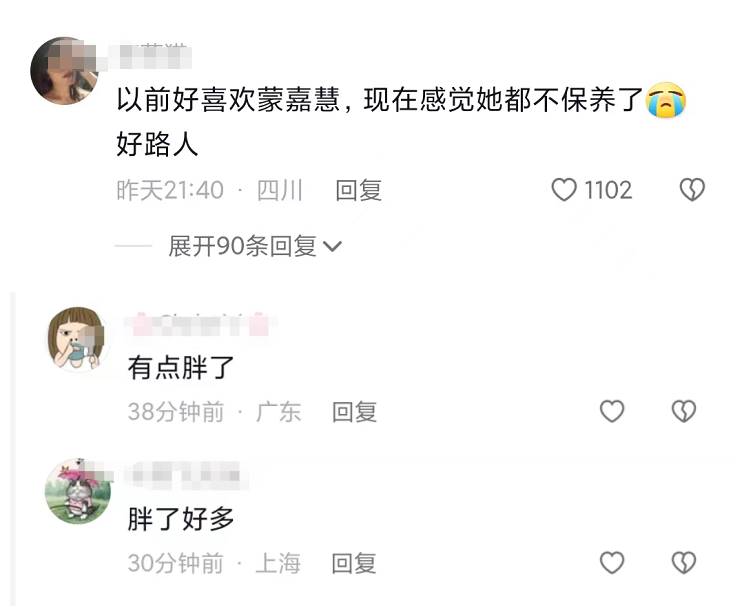Dislike the '有点胖了' comment
The image size is (743, 616).
pyautogui.click(x=684, y=411)
